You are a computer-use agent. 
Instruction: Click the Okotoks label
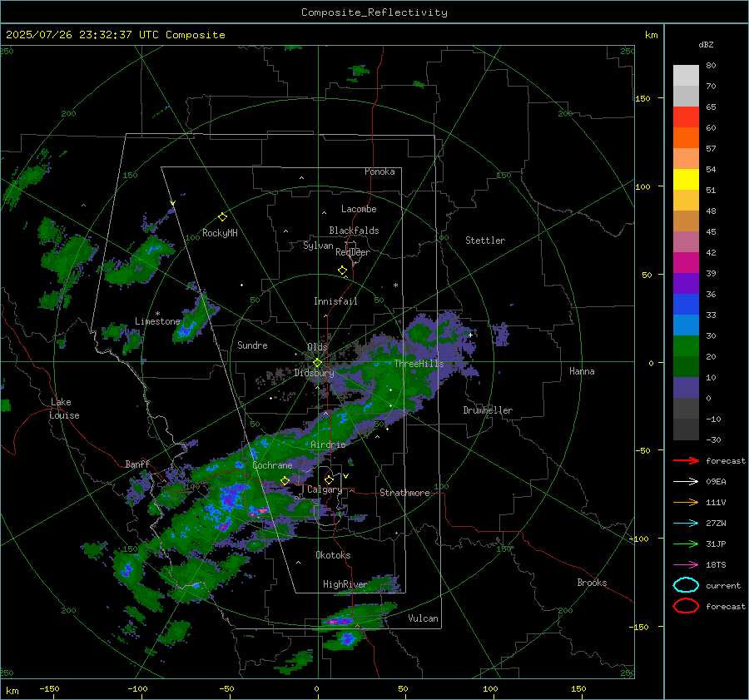[333, 555]
